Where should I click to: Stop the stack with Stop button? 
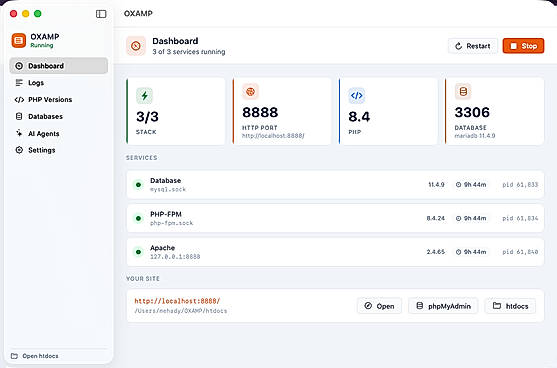pos(523,46)
